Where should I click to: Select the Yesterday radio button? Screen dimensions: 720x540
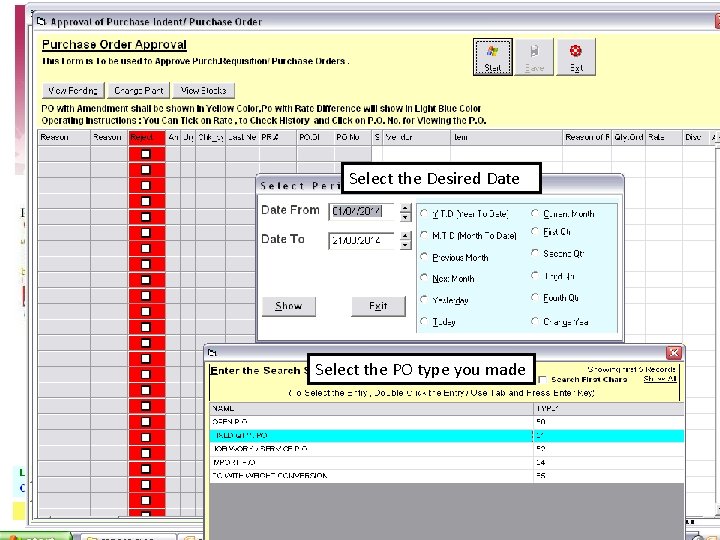424,299
